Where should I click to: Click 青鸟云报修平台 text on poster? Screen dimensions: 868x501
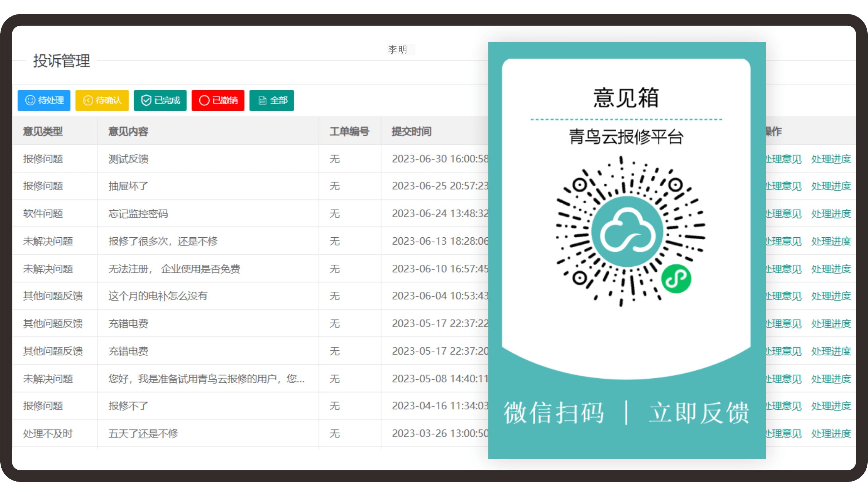coord(626,137)
